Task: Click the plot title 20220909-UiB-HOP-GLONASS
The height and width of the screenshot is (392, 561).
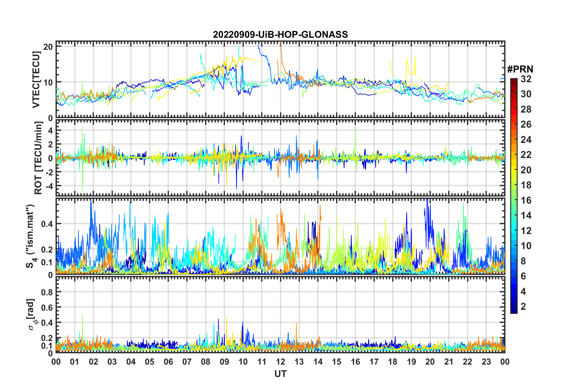Action: [280, 35]
